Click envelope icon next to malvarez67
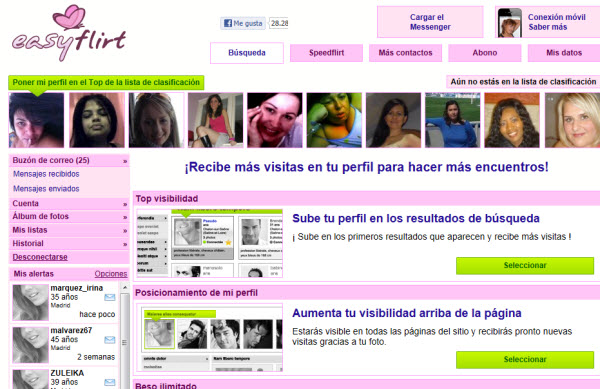This screenshot has width=600, height=389. [x=110, y=340]
